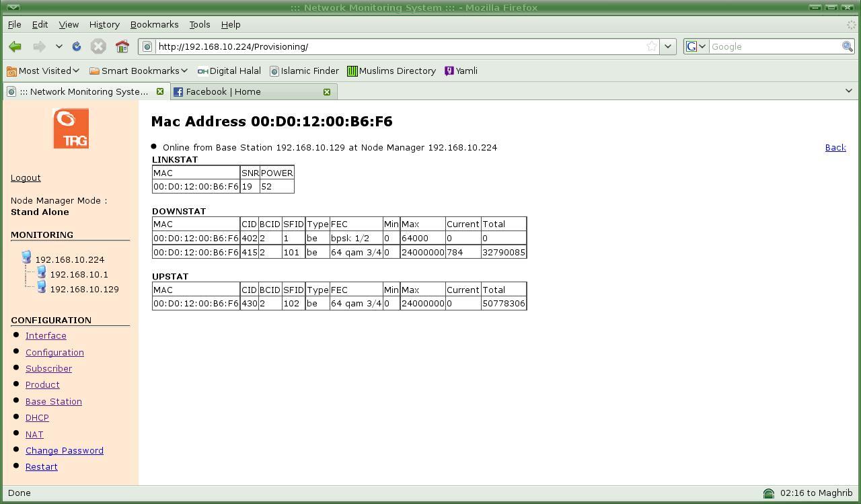Select node 192.168.10.129 in monitoring tree

coord(85,290)
